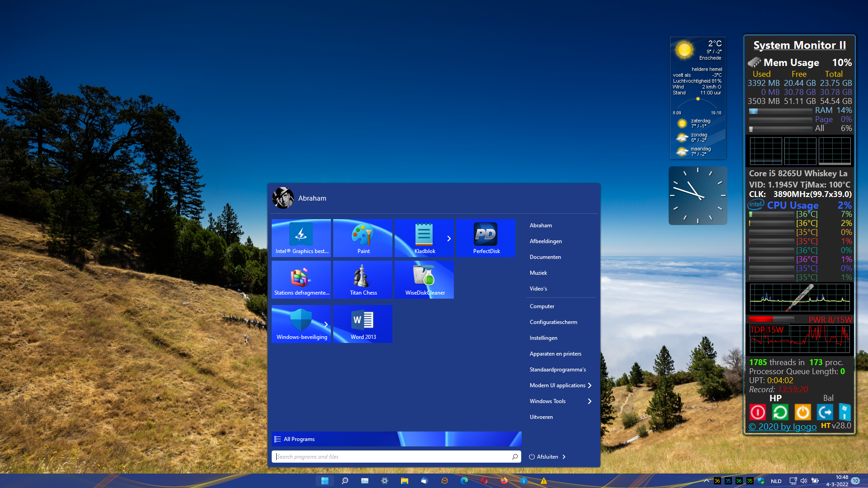This screenshot has width=868, height=488.
Task: Expand Afsluiten power options arrow
Action: 564,457
